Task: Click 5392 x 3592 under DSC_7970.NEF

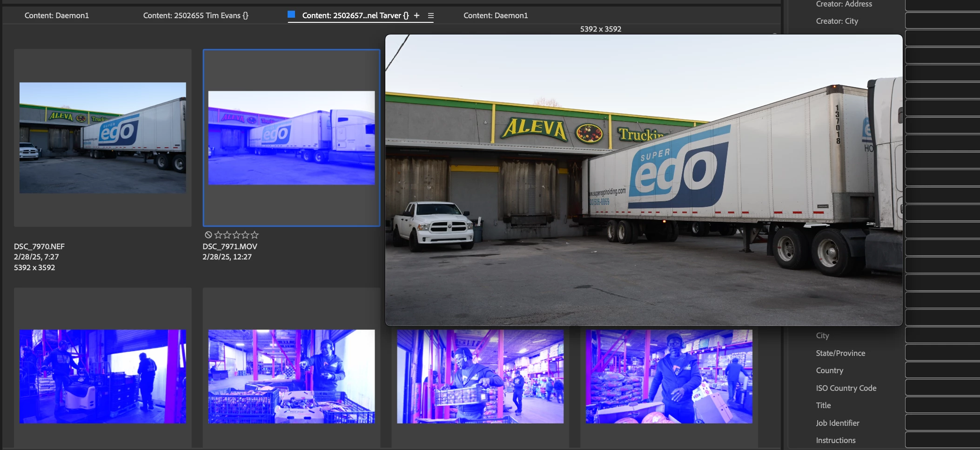Action: click(x=34, y=267)
